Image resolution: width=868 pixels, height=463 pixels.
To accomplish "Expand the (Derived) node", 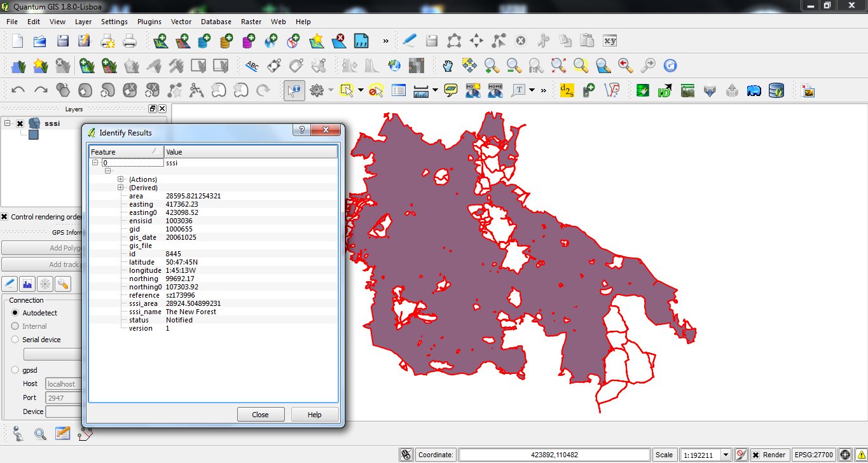I will click(x=120, y=188).
